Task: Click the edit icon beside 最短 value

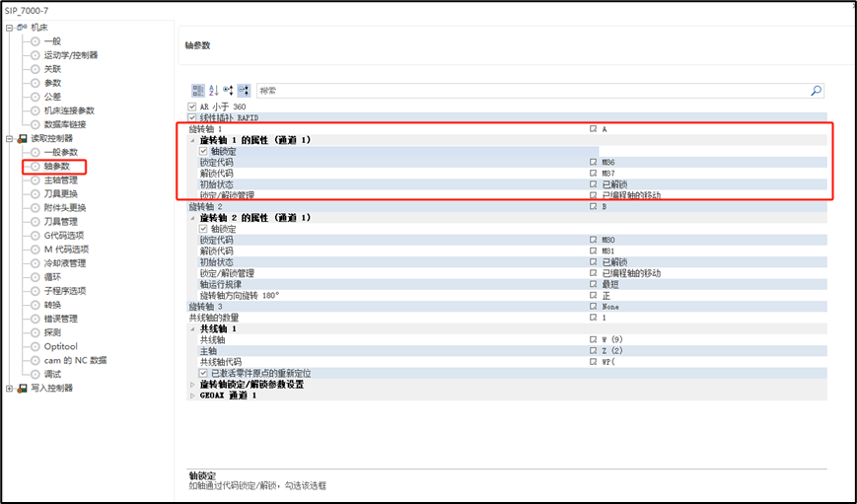Action: click(x=593, y=284)
